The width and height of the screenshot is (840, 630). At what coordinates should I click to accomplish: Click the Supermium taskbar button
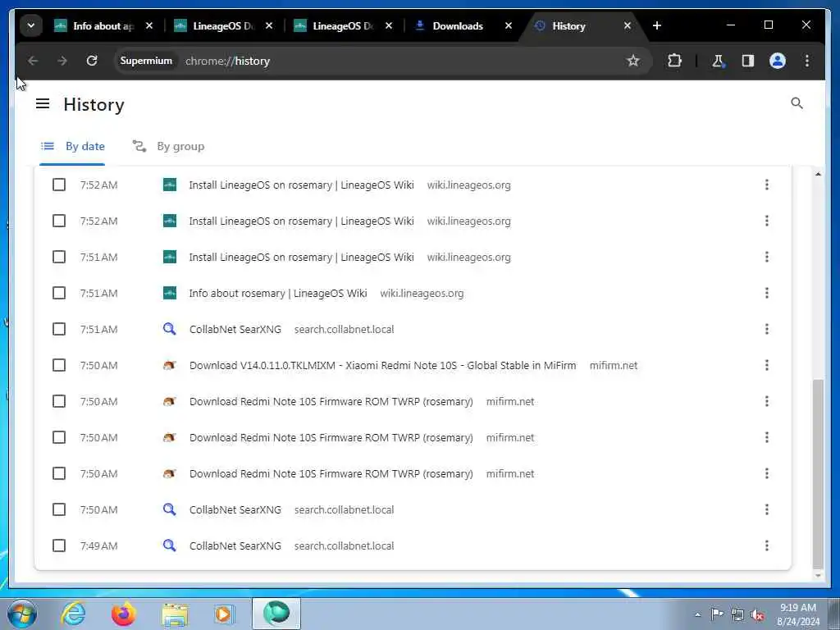(276, 614)
